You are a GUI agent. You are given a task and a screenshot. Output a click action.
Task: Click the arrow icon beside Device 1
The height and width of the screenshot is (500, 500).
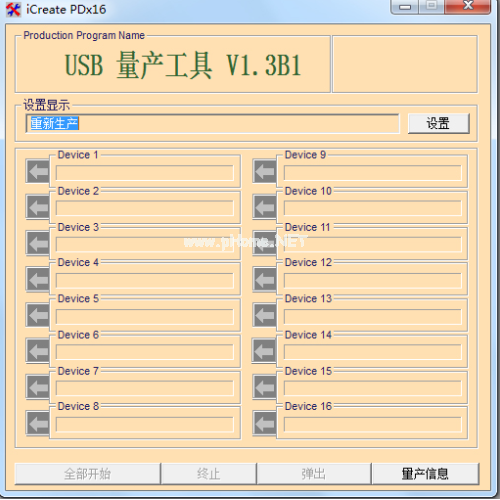point(38,171)
